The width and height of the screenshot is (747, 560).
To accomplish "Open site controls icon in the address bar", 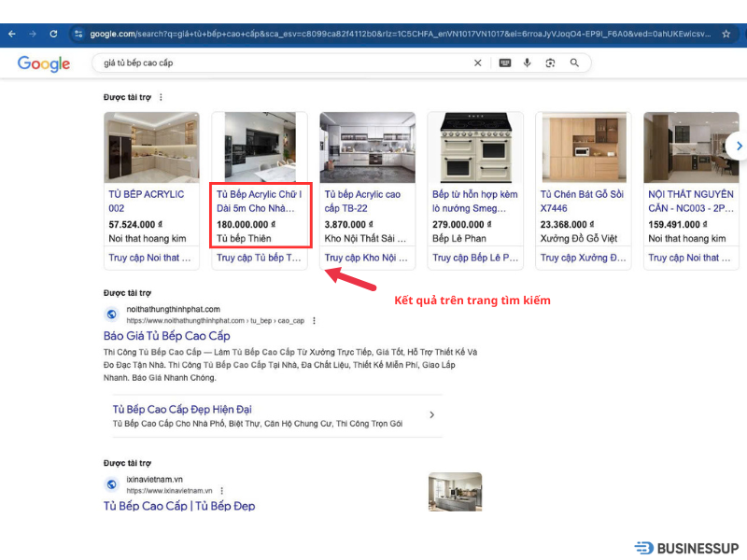I will [78, 34].
